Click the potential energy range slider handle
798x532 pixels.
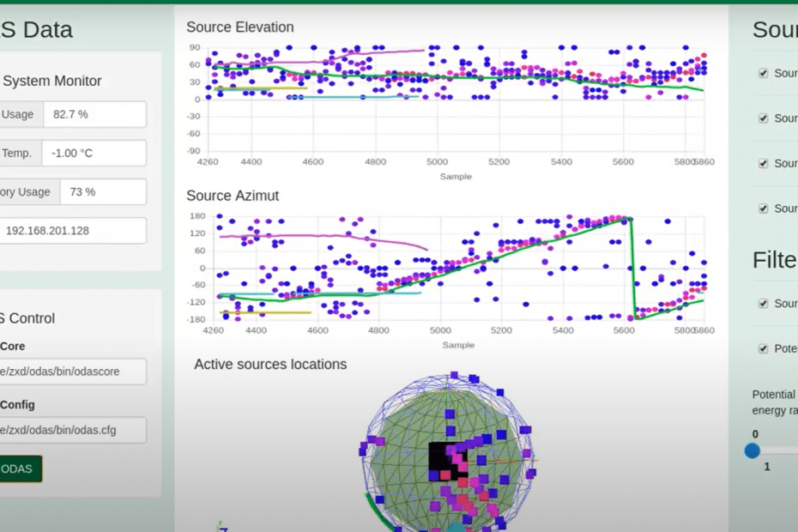[753, 450]
